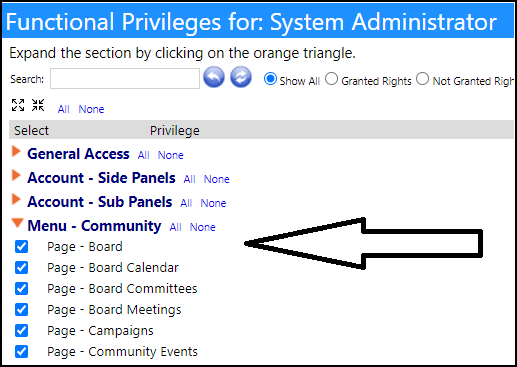Uncheck the Page - Board Calendar checkbox

coord(22,268)
